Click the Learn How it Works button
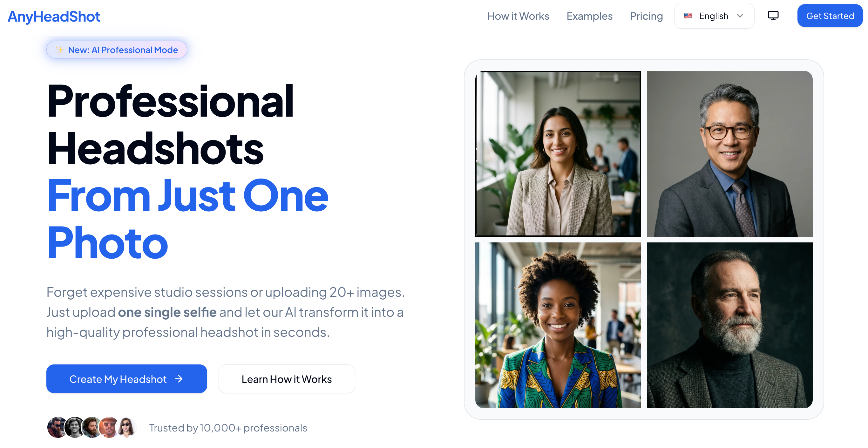Viewport: 868px width, 448px height. (286, 379)
